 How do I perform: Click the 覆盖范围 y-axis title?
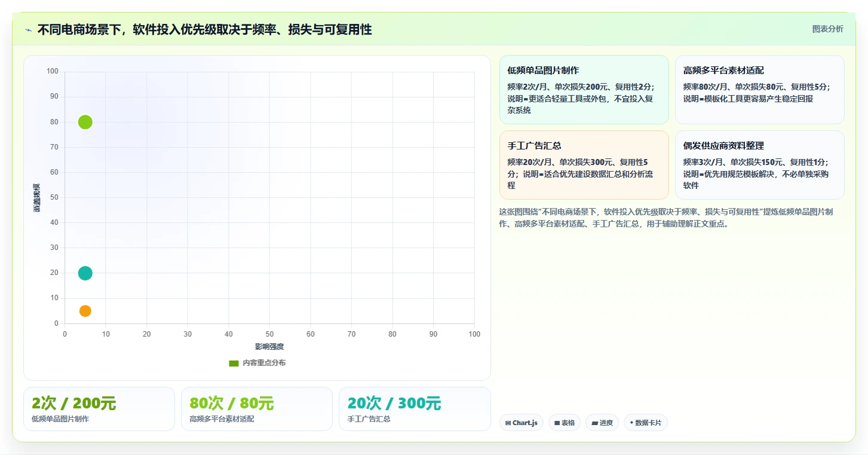(36, 197)
